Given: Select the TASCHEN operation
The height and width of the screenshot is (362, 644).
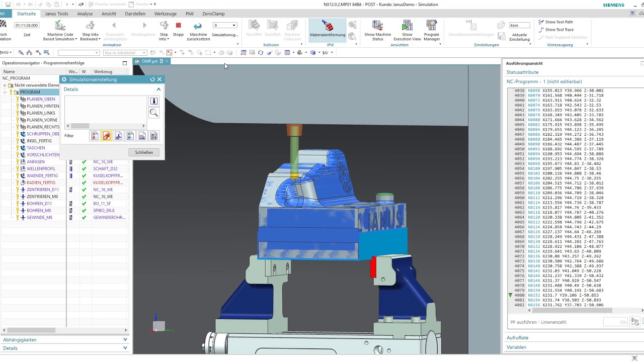Looking at the screenshot, I should (36, 148).
